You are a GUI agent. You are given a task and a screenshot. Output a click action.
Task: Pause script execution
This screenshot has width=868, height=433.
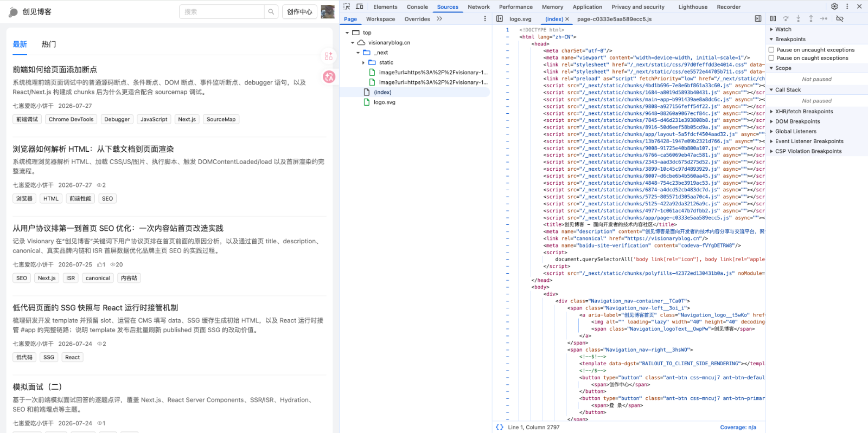773,18
